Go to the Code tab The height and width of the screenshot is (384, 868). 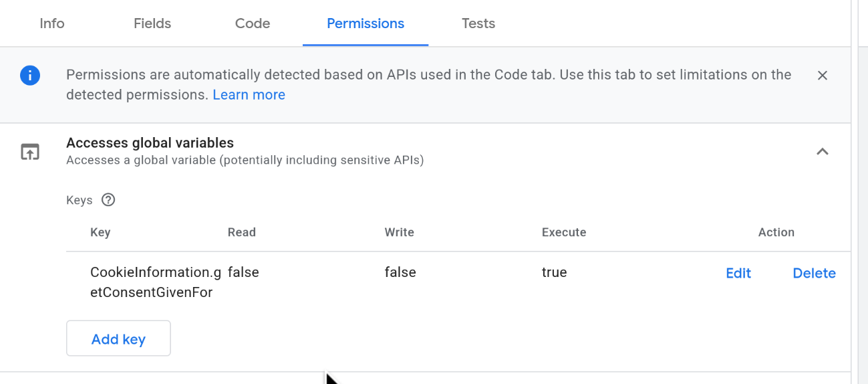(x=253, y=23)
